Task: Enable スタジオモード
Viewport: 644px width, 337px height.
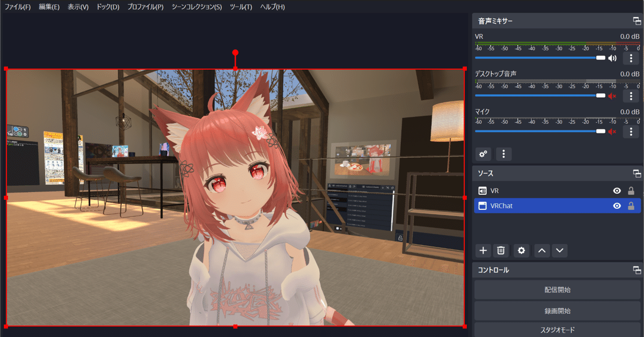Action: point(557,329)
